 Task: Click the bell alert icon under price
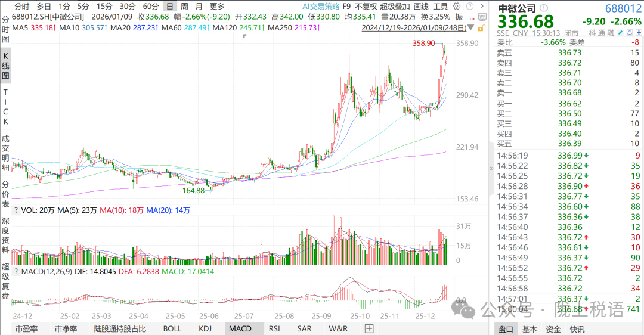click(630, 32)
